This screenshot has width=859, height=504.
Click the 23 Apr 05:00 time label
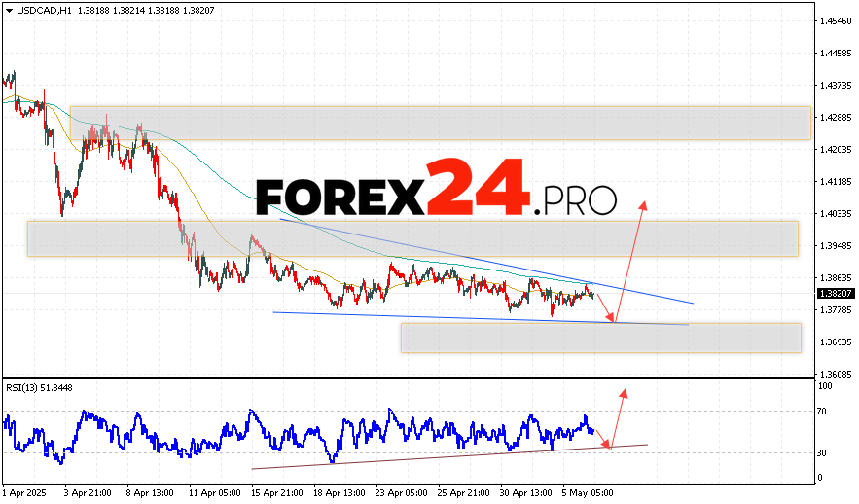402,493
